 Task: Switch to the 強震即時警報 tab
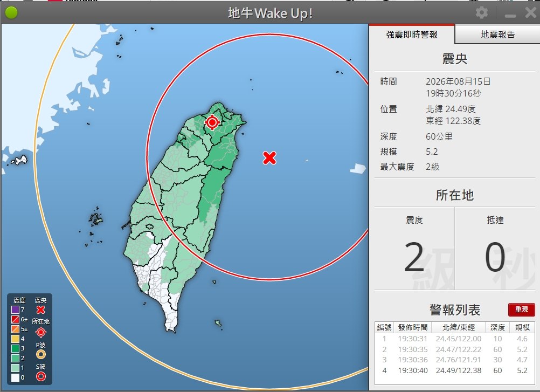click(412, 35)
